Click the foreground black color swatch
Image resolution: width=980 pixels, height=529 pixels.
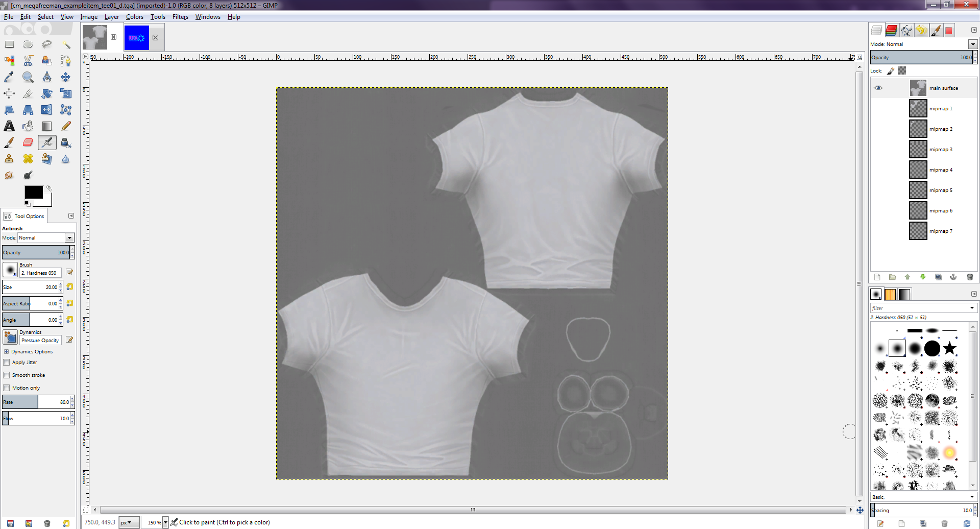click(34, 192)
